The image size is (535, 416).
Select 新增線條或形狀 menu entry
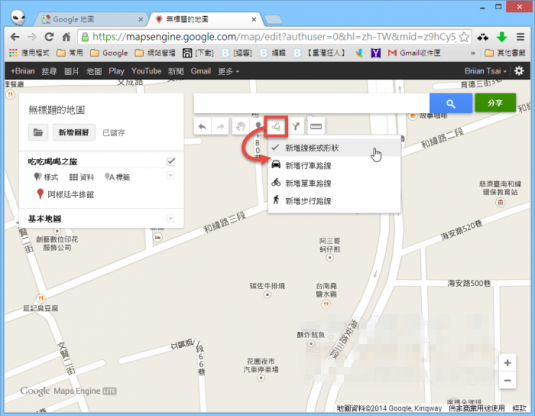tap(334, 148)
